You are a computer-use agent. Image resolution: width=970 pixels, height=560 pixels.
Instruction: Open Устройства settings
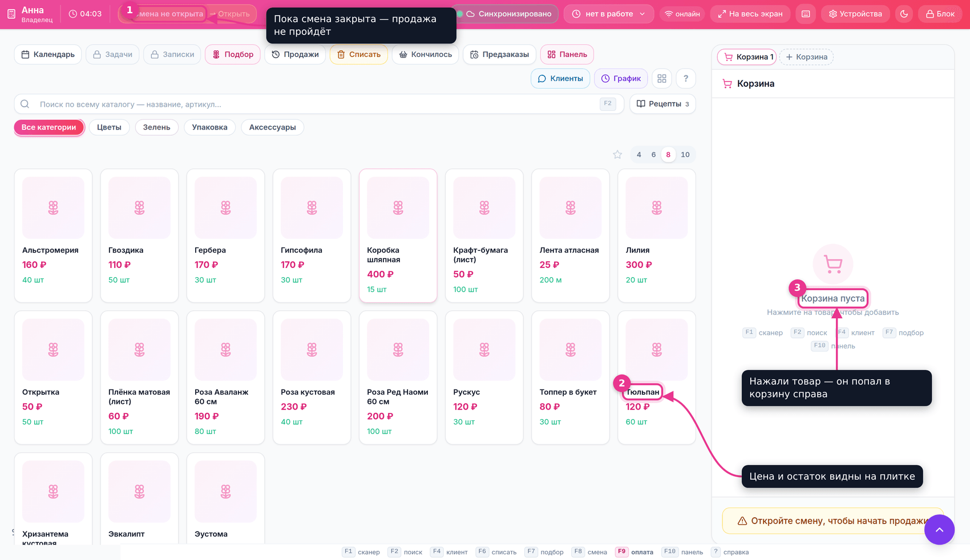pyautogui.click(x=855, y=14)
